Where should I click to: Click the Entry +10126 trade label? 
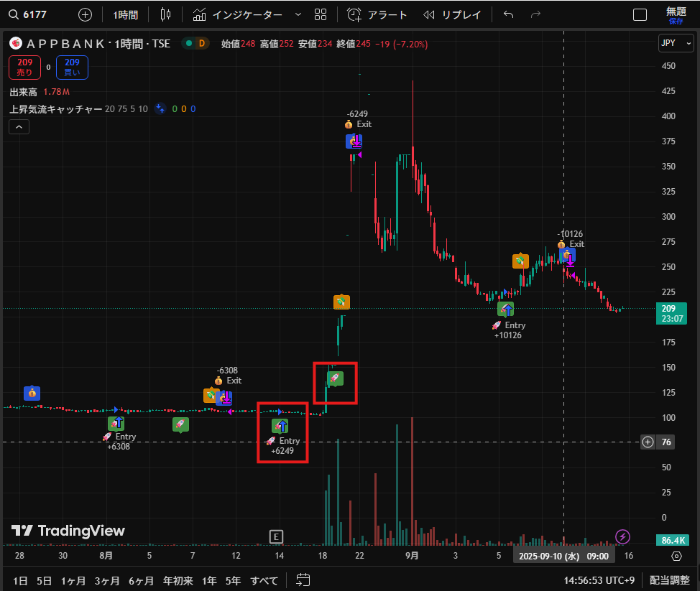(x=509, y=330)
